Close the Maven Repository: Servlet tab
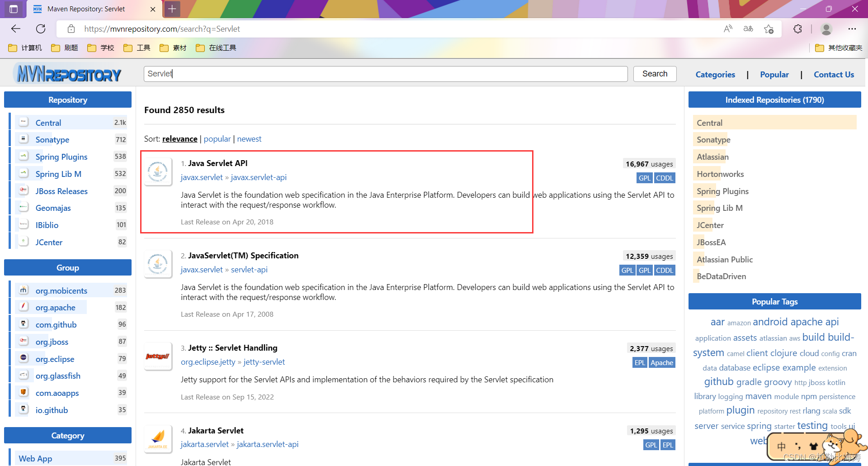Image resolution: width=868 pixels, height=466 pixels. [x=153, y=9]
